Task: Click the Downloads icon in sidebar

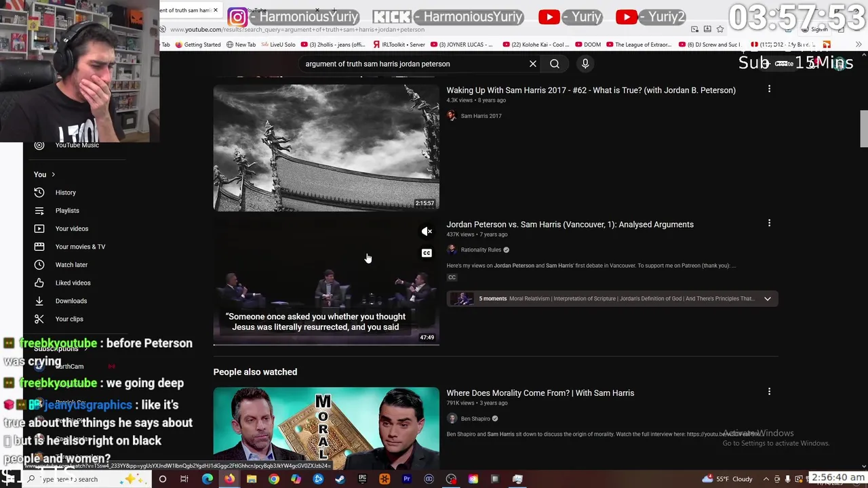Action: click(39, 301)
